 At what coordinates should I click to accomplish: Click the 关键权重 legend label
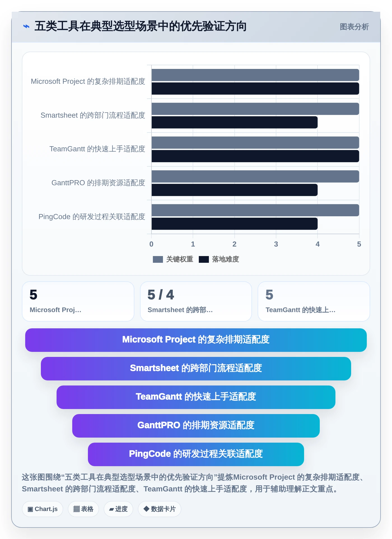click(180, 259)
